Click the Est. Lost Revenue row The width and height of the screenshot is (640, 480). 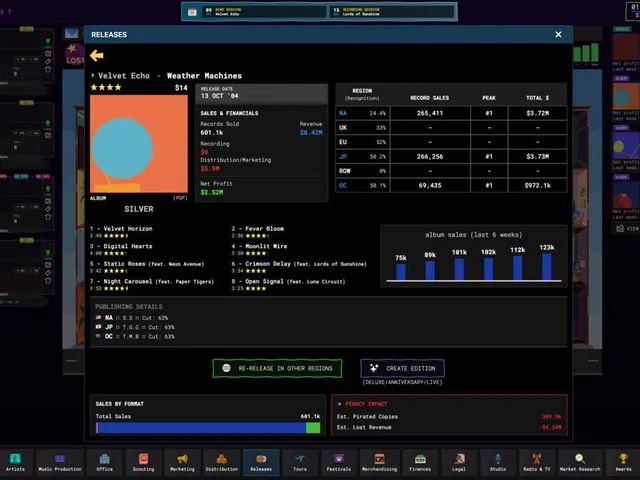click(449, 427)
